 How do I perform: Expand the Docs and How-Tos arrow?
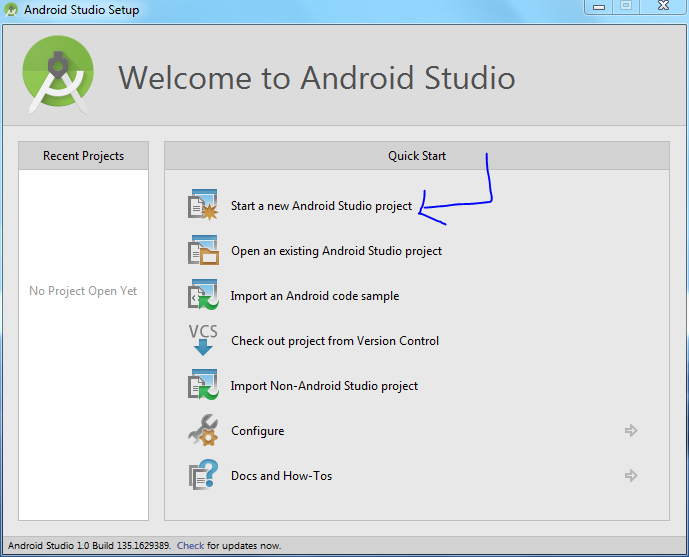coord(631,475)
